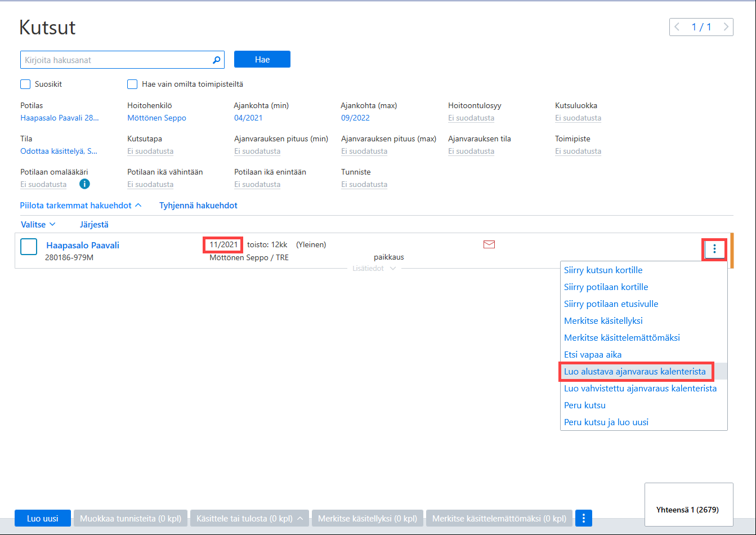Toggle the Suosikit checkbox
Viewport: 756px width, 535px height.
coord(25,84)
